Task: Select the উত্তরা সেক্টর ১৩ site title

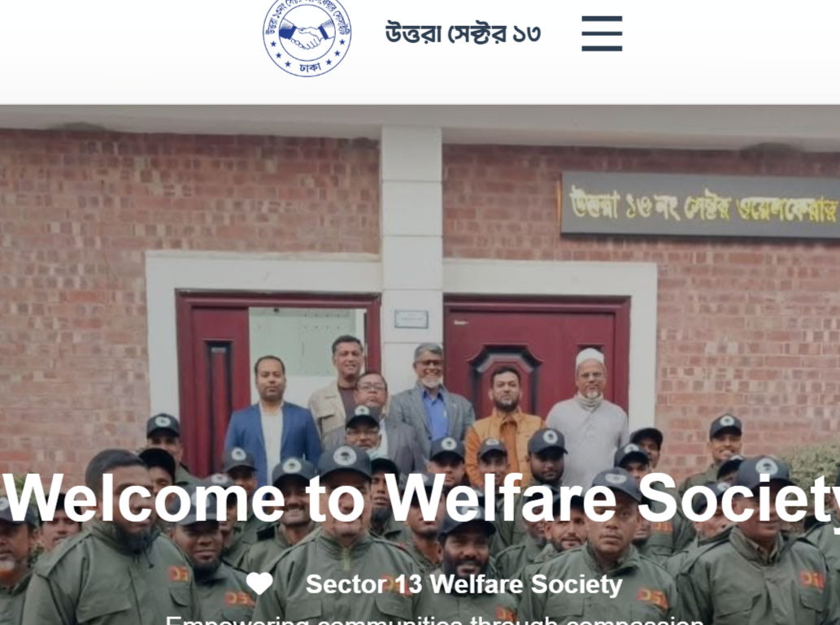Action: pos(463,33)
